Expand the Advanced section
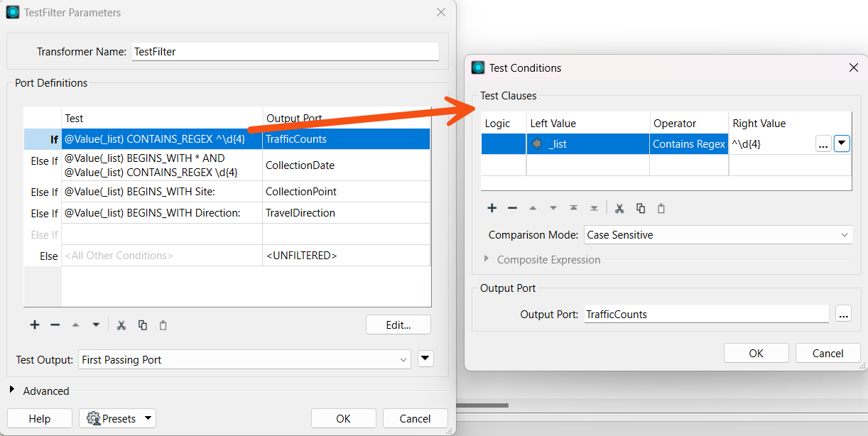Screen dimensions: 868x436 12,391
